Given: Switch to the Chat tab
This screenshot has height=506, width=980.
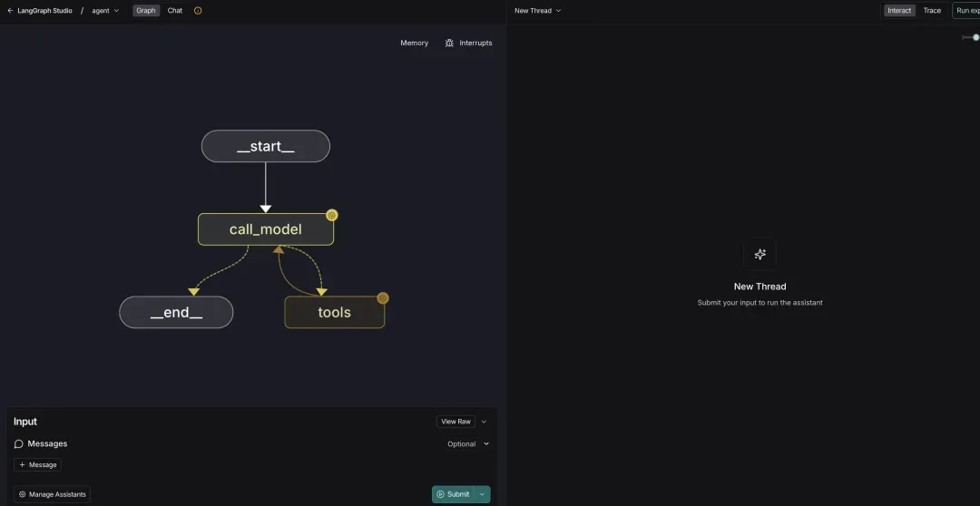Looking at the screenshot, I should point(175,11).
